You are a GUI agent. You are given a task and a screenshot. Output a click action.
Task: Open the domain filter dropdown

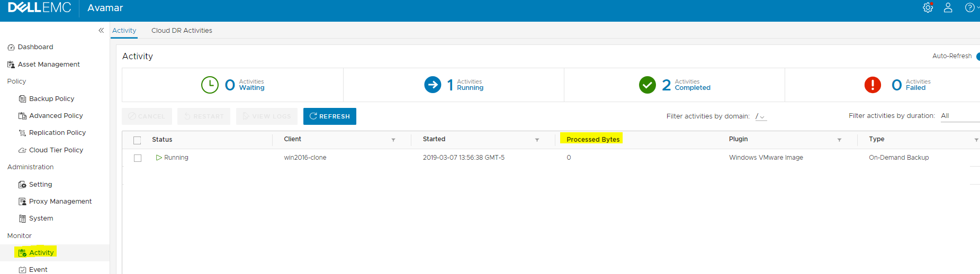(761, 116)
